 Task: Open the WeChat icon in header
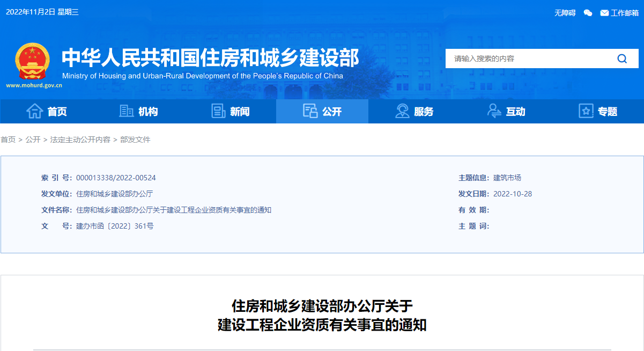(x=588, y=13)
